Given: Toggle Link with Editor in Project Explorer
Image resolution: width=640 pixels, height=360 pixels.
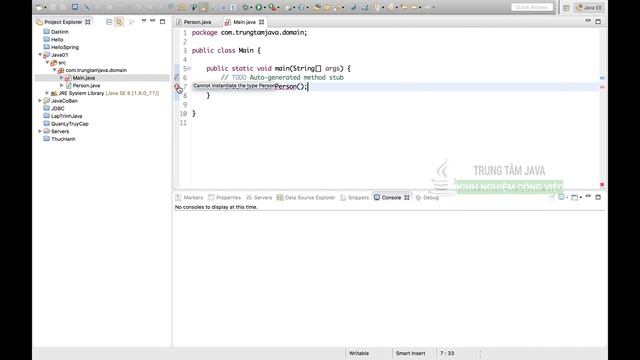Looking at the screenshot, I should point(119,22).
